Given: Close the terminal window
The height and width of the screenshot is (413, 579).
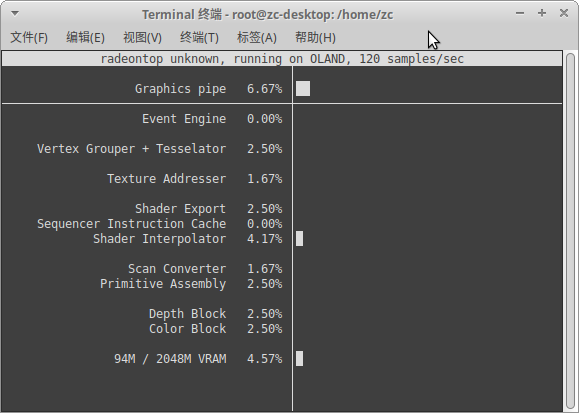Looking at the screenshot, I should coord(564,13).
